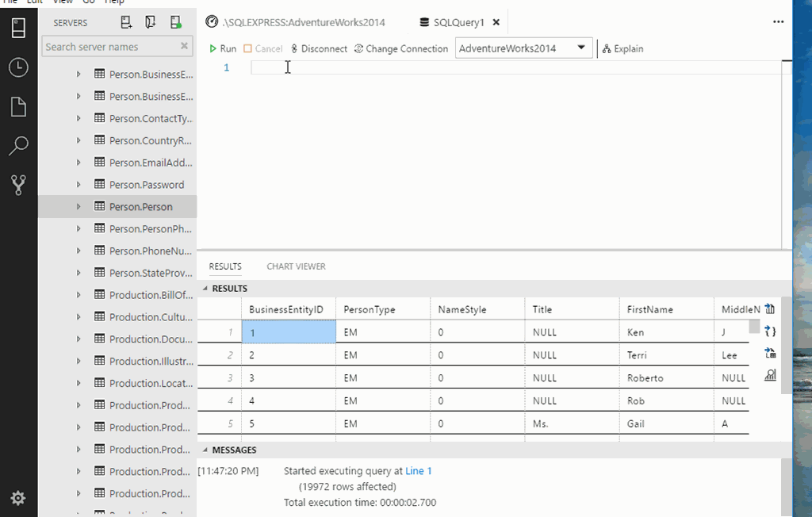Expand the Person.StateProv... table node
This screenshot has width=812, height=517.
click(79, 273)
